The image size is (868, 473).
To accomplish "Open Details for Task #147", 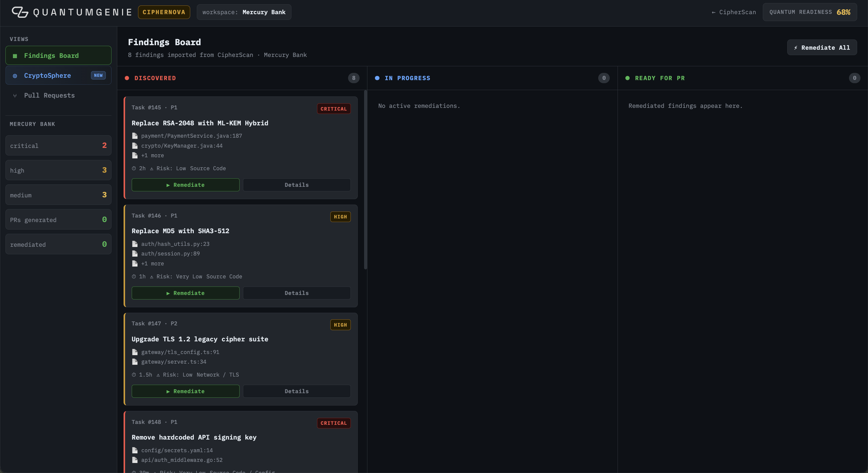I will (297, 391).
